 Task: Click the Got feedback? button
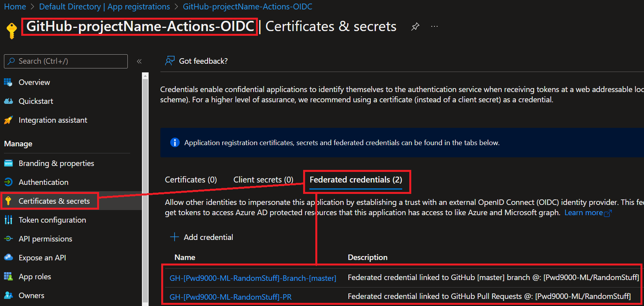[x=197, y=61]
